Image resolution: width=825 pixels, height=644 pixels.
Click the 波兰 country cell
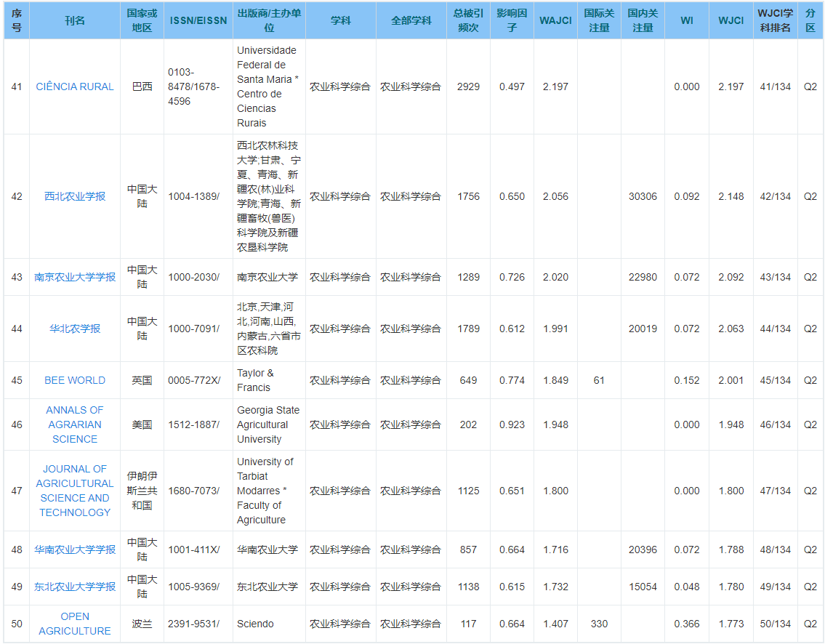pyautogui.click(x=142, y=624)
